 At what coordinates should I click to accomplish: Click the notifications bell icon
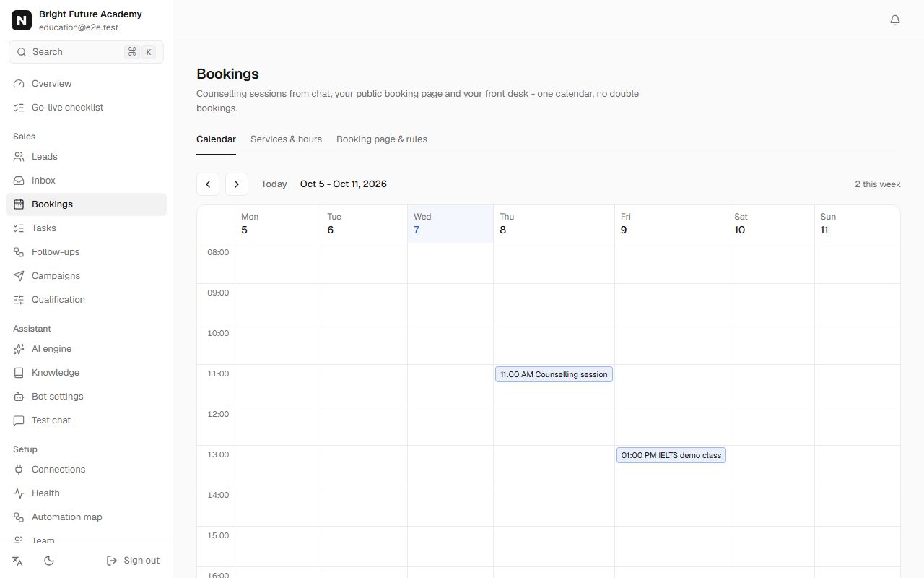point(895,20)
